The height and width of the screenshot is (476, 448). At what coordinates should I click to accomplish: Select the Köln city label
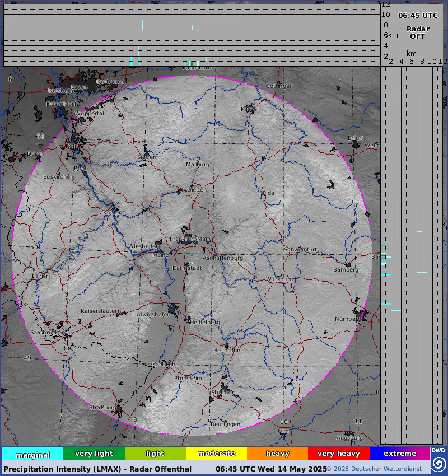(72, 146)
